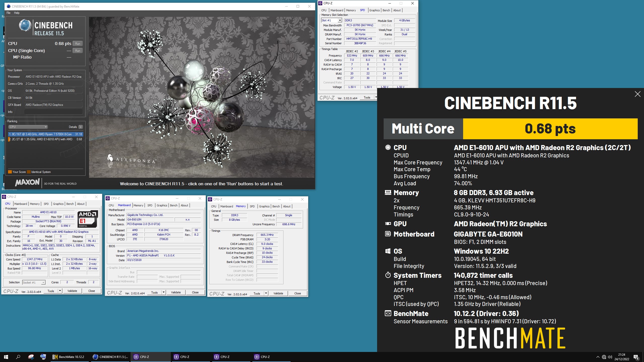Click Tools button in SPD CPU-Z window

pyautogui.click(x=367, y=98)
